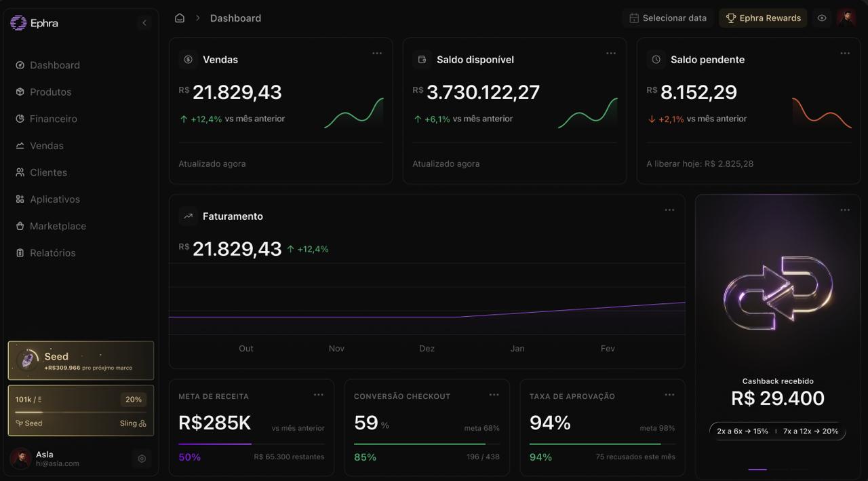The width and height of the screenshot is (868, 481).
Task: Click the Faturamento trend arrow icon
Action: click(x=188, y=216)
